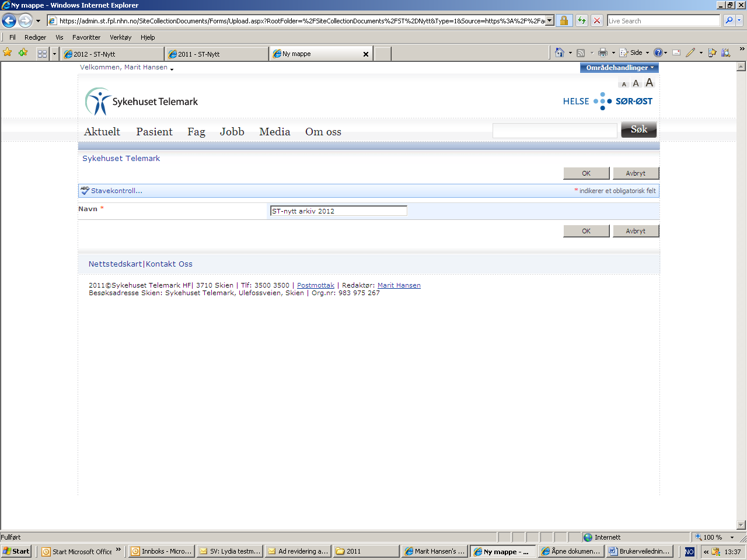The image size is (747, 560).
Task: Expand the Print options dropdown arrow
Action: [x=613, y=53]
